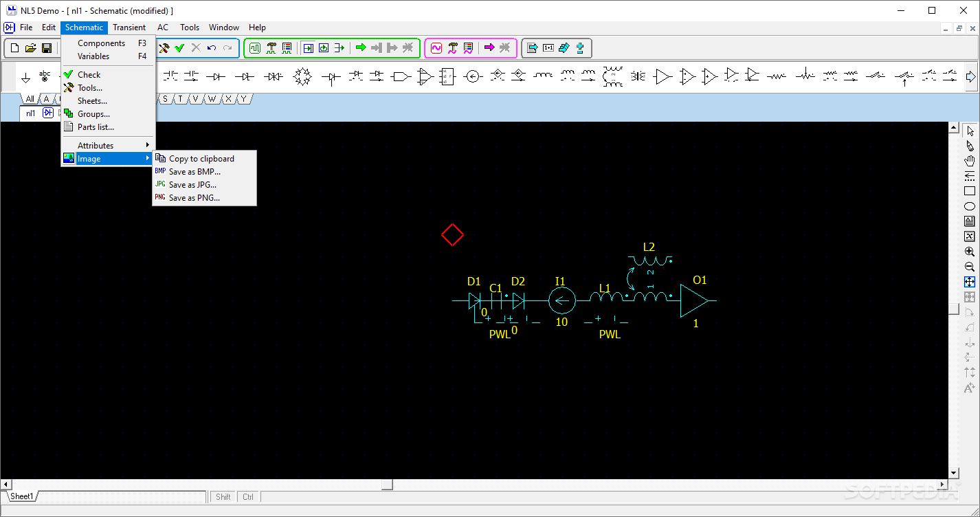
Task: Choose Variables from Schematic menu
Action: [109, 56]
